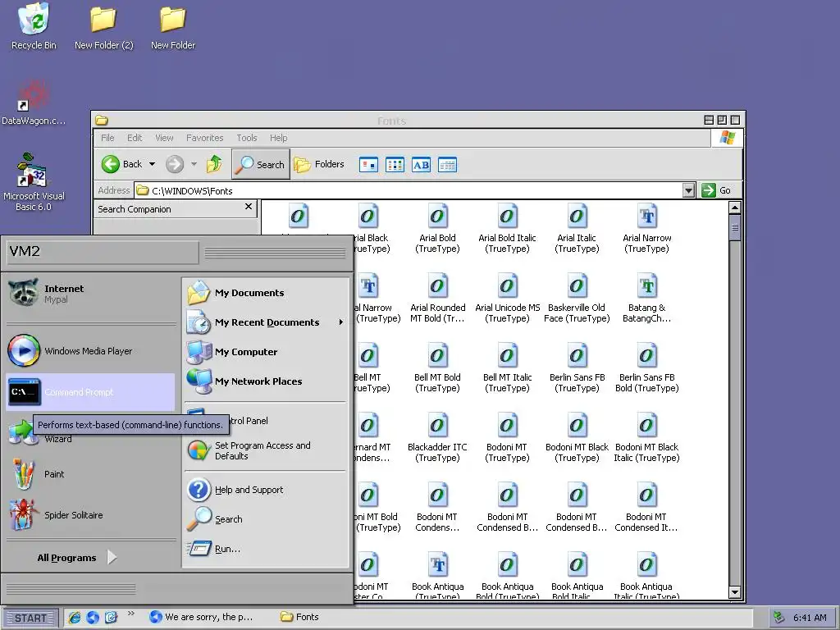Open the View menu
Image resolution: width=840 pixels, height=630 pixels.
click(164, 138)
